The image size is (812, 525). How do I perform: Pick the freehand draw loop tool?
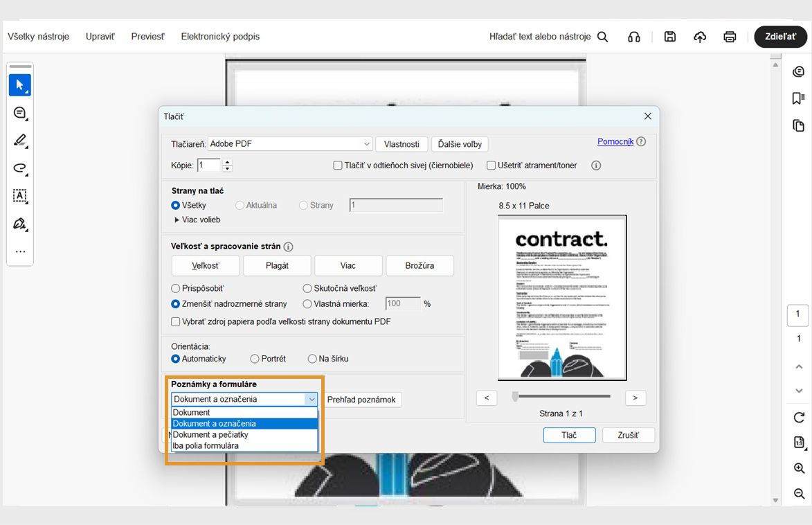(x=19, y=168)
